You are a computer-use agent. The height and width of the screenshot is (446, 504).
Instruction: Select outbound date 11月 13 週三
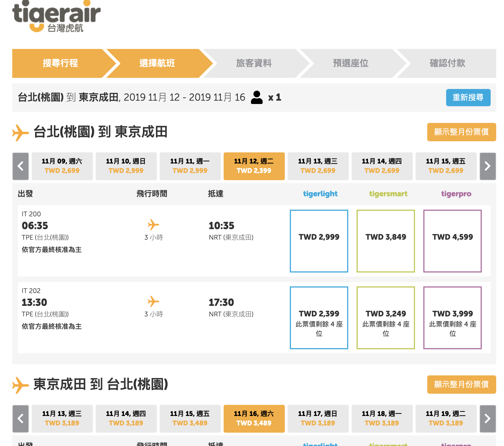tap(318, 166)
